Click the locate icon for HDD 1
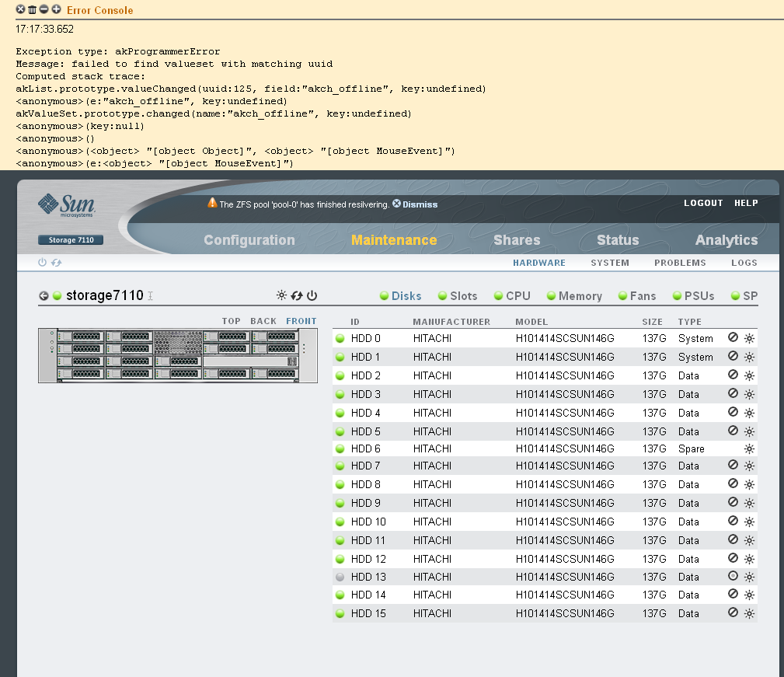This screenshot has height=677, width=784. [749, 357]
